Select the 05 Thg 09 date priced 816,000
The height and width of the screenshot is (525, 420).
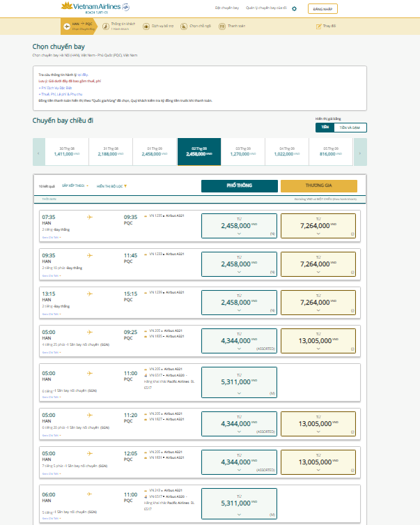pyautogui.click(x=331, y=151)
